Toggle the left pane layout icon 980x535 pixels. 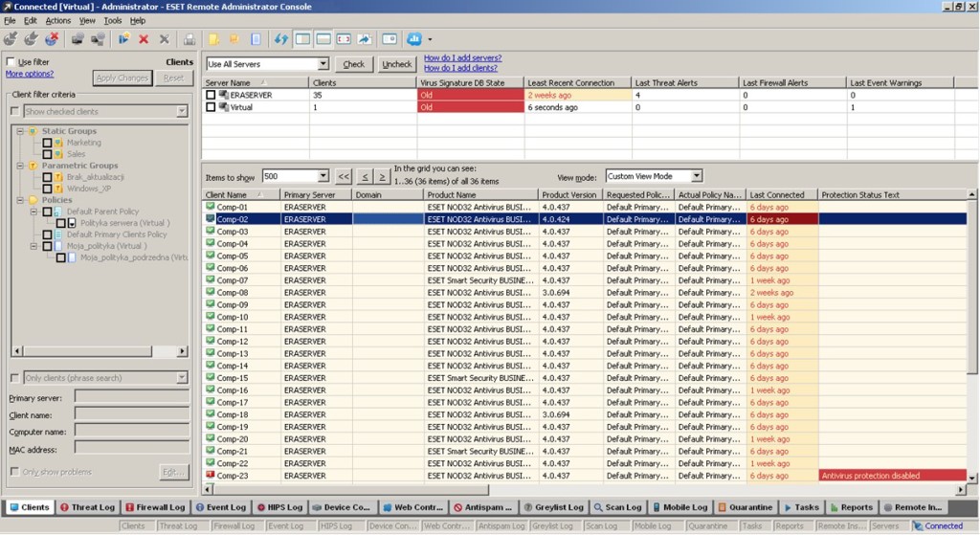[302, 39]
